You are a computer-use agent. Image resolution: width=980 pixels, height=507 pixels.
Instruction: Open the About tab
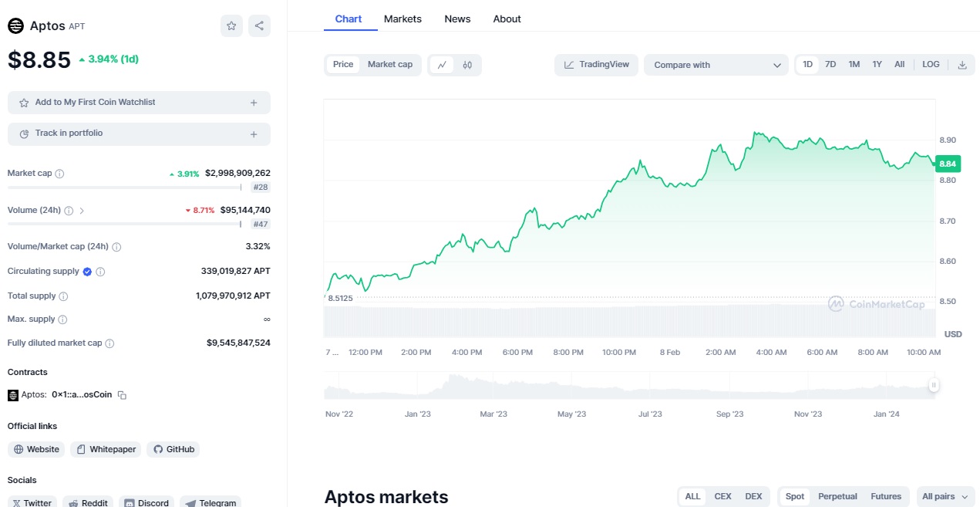[507, 19]
